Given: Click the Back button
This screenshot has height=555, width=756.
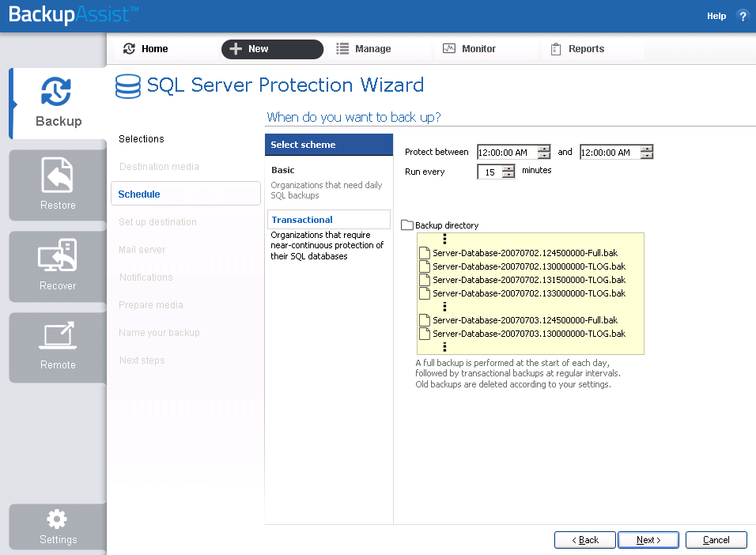Looking at the screenshot, I should [585, 540].
